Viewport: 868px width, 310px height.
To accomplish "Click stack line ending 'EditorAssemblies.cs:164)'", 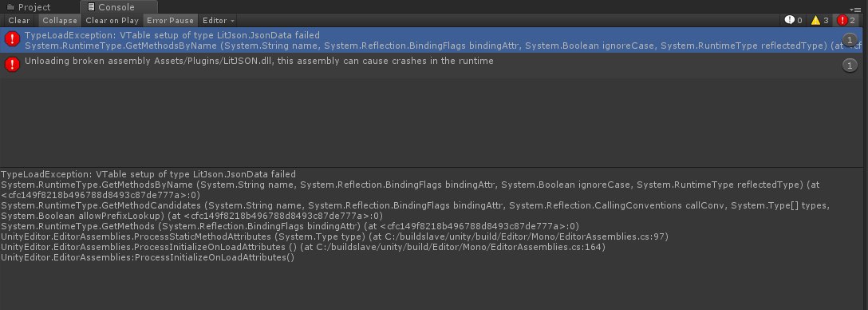I will point(303,247).
